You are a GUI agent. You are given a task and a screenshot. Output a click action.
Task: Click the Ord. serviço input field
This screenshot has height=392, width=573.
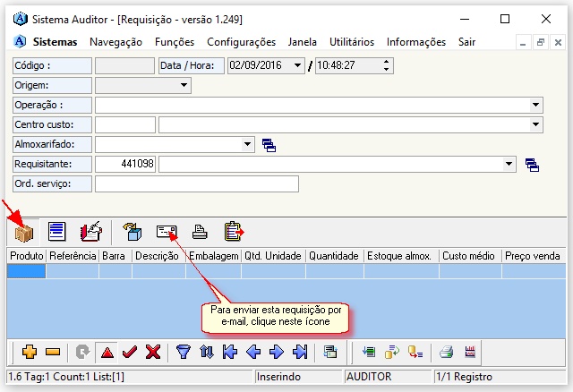point(196,183)
